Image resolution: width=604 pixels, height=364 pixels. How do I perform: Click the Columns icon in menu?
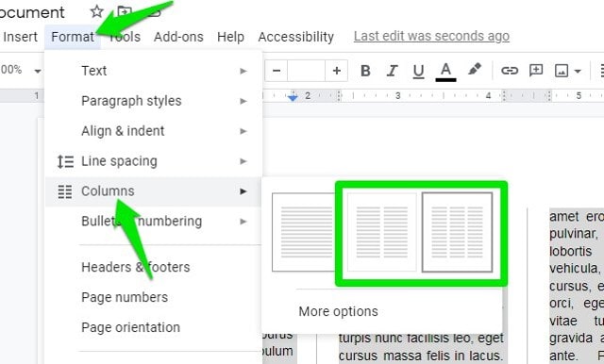point(65,191)
